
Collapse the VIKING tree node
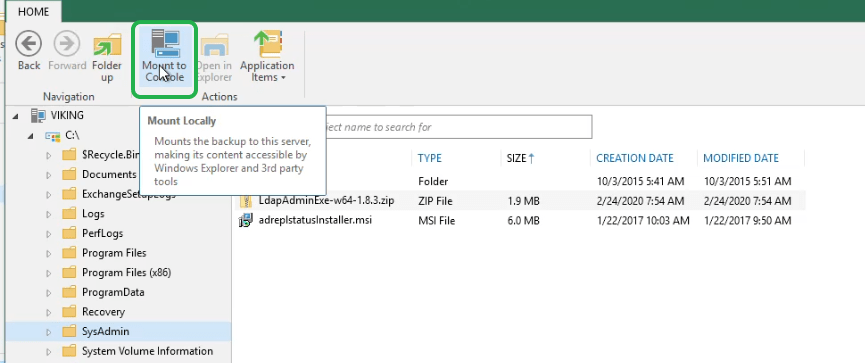pyautogui.click(x=15, y=116)
